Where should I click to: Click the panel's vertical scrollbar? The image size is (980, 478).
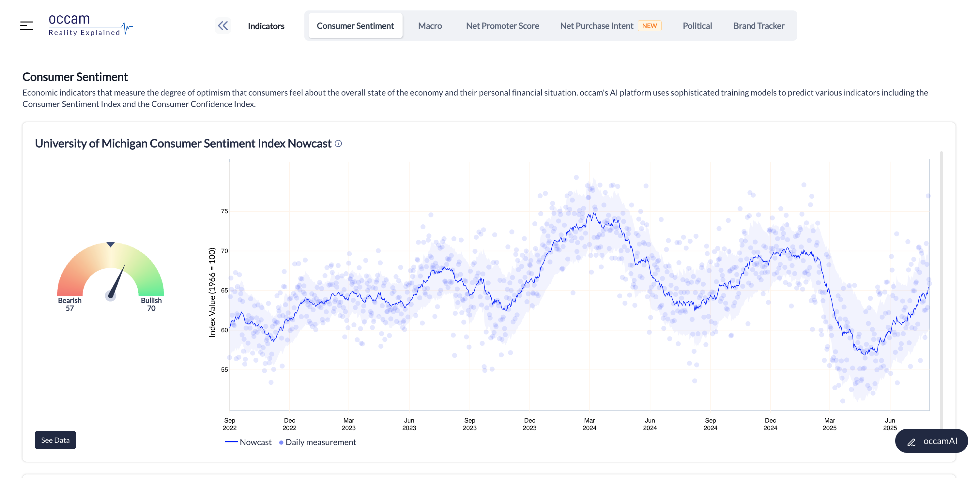pos(941,289)
